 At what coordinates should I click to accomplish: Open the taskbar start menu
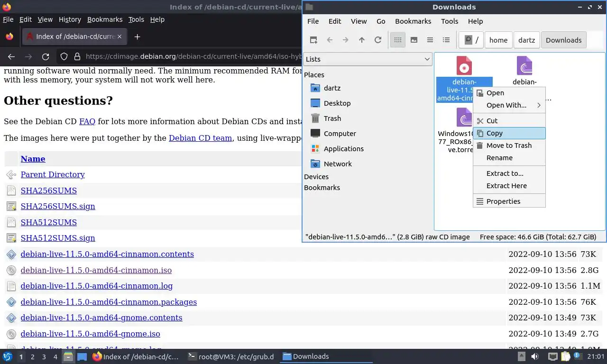coord(7,356)
